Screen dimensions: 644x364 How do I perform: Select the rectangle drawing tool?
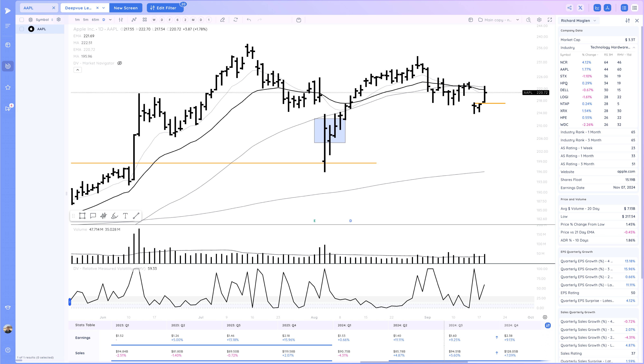point(82,216)
